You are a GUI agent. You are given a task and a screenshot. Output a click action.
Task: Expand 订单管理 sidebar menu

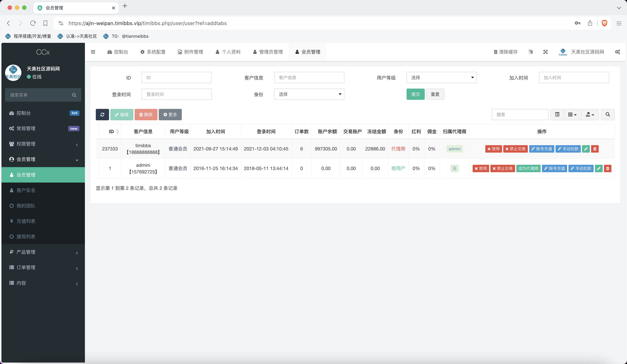point(43,267)
